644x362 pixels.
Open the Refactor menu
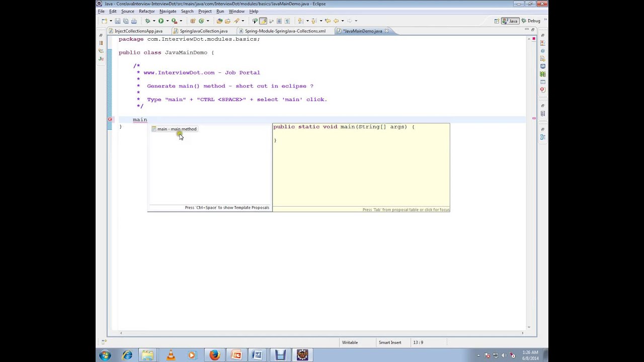[x=146, y=11]
